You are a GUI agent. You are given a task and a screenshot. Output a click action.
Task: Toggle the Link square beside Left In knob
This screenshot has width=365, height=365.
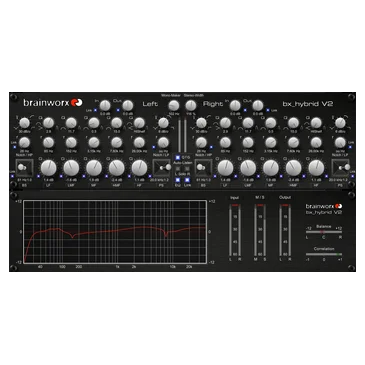95,110
